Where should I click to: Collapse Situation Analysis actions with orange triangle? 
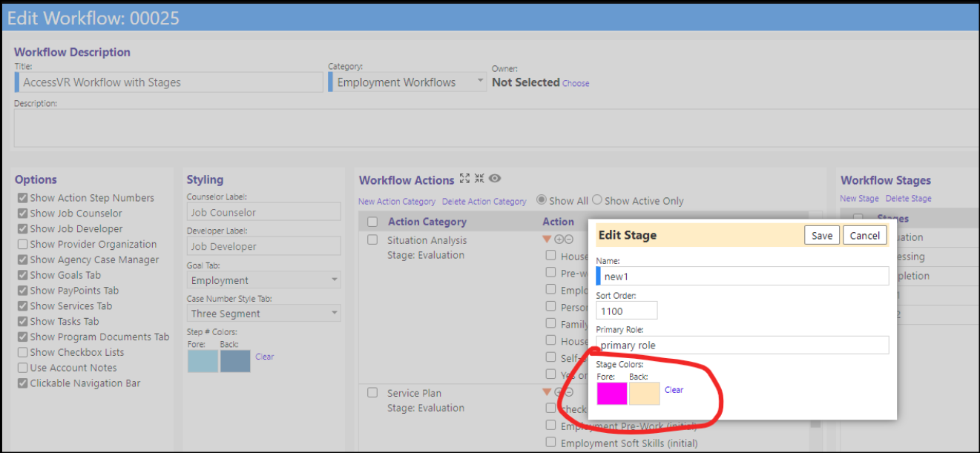[x=547, y=239]
